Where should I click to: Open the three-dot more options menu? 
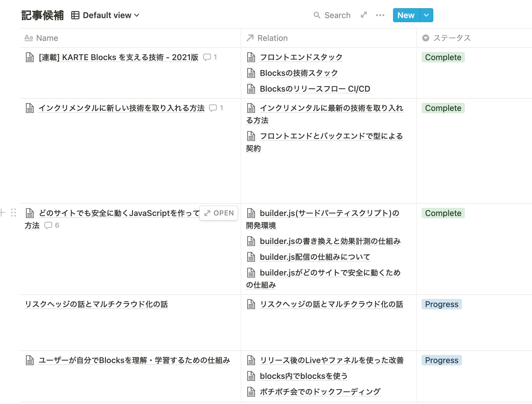[x=380, y=15]
